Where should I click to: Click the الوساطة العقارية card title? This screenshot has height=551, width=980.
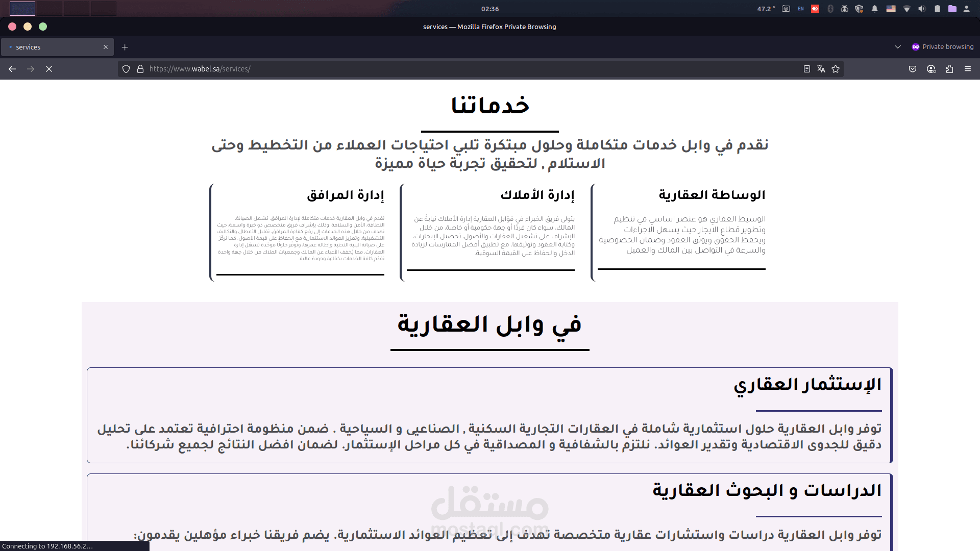pos(712,195)
